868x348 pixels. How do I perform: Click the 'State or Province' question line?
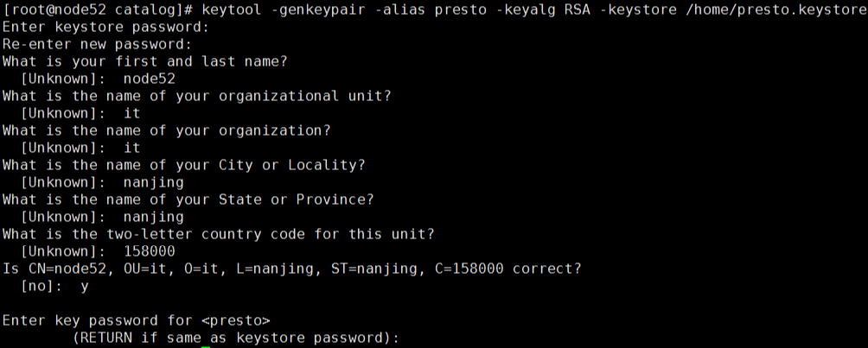188,199
